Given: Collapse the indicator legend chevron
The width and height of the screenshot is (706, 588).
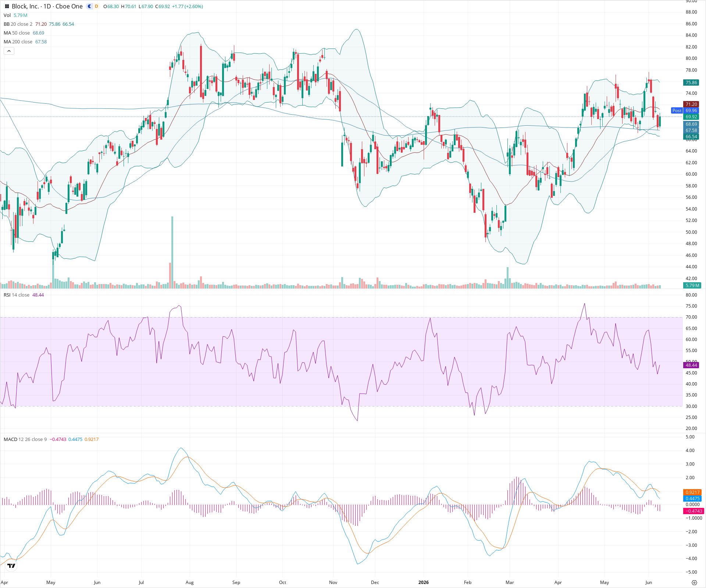Looking at the screenshot, I should (x=9, y=51).
